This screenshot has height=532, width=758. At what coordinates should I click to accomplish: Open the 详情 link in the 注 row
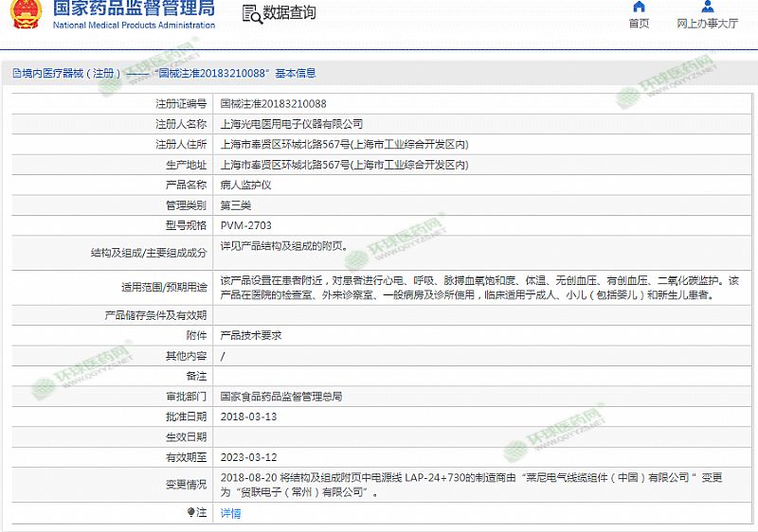click(x=230, y=513)
